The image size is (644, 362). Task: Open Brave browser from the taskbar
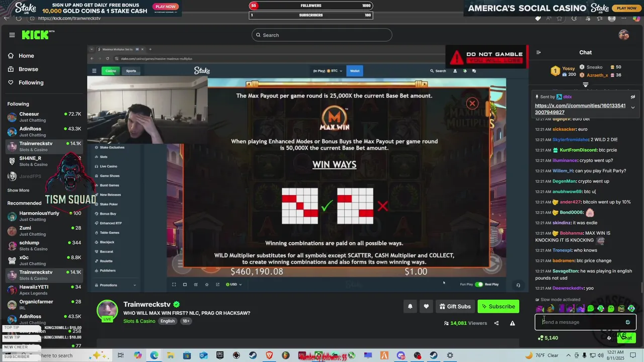coord(269,355)
